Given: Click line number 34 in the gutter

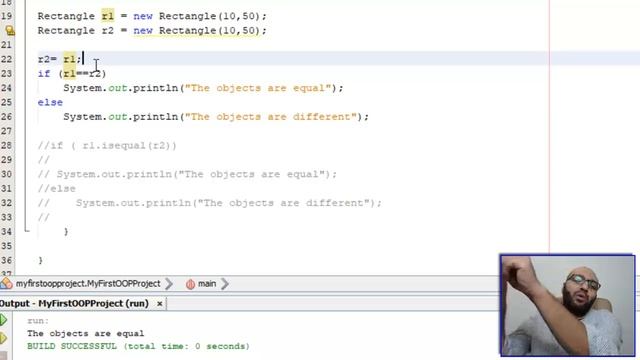Looking at the screenshot, I should pos(6,232).
